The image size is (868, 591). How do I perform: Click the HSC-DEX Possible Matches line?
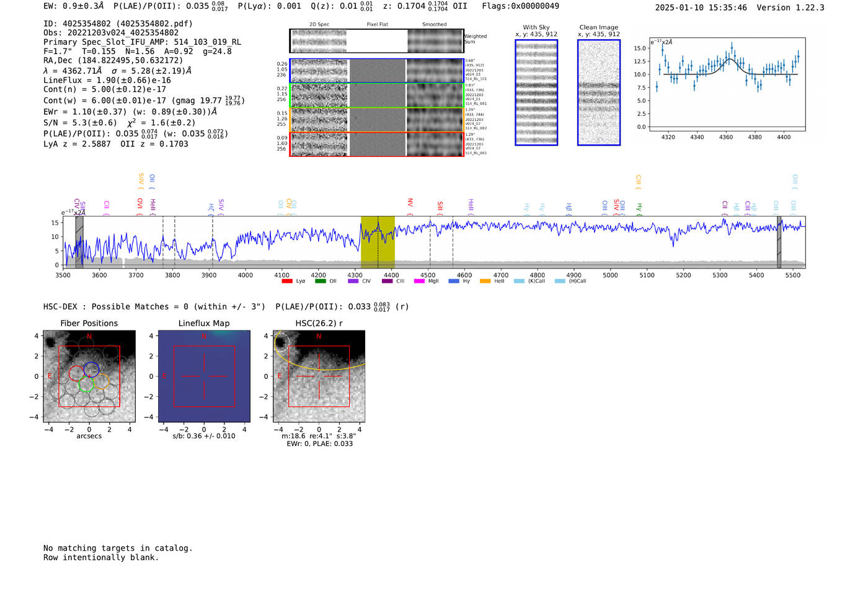tap(226, 307)
